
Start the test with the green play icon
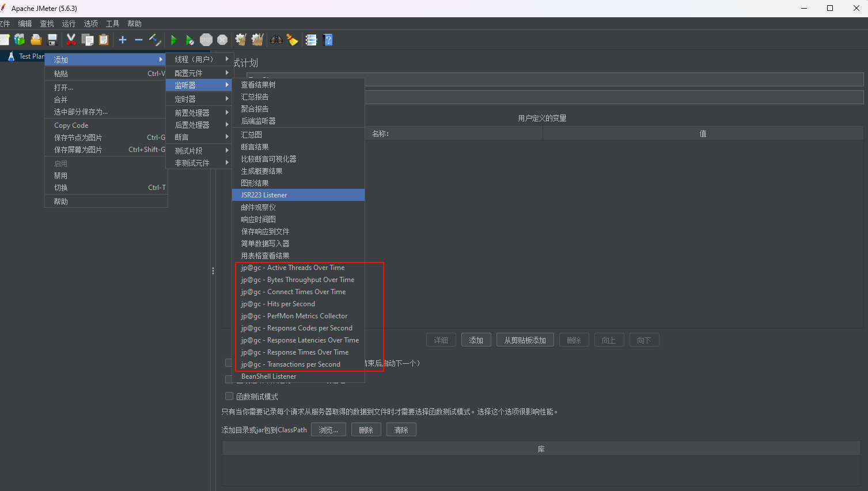[173, 40]
